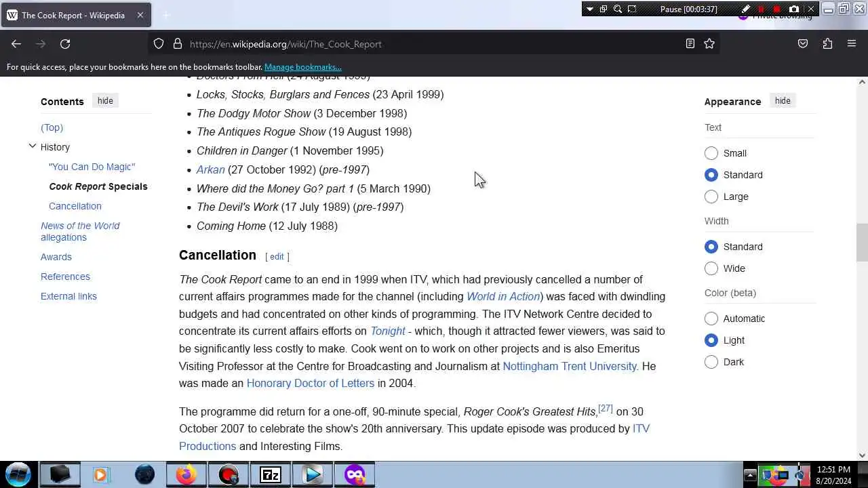
Task: Select Dark color mode
Action: [x=711, y=362]
